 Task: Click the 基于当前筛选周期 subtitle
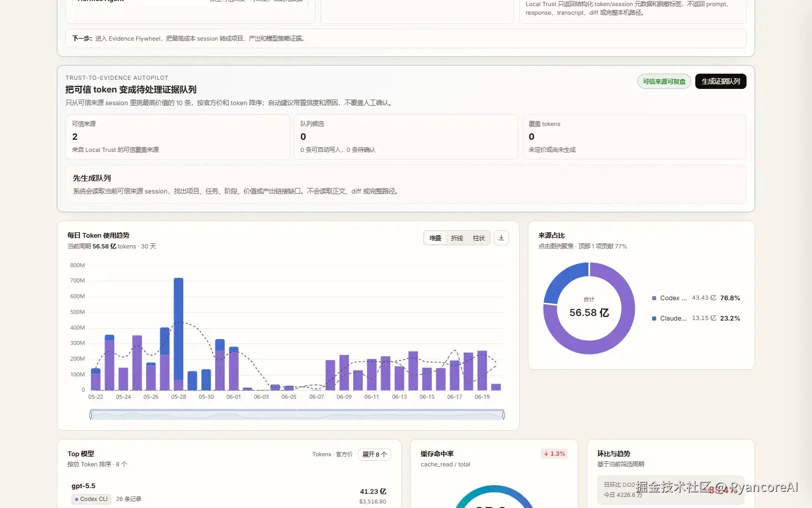[621, 464]
